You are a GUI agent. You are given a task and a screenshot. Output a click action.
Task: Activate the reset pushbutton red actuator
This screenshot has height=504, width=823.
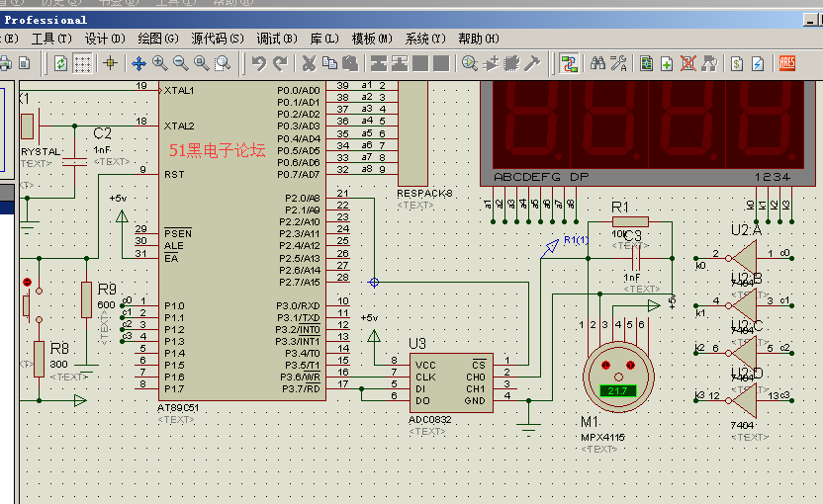28,283
